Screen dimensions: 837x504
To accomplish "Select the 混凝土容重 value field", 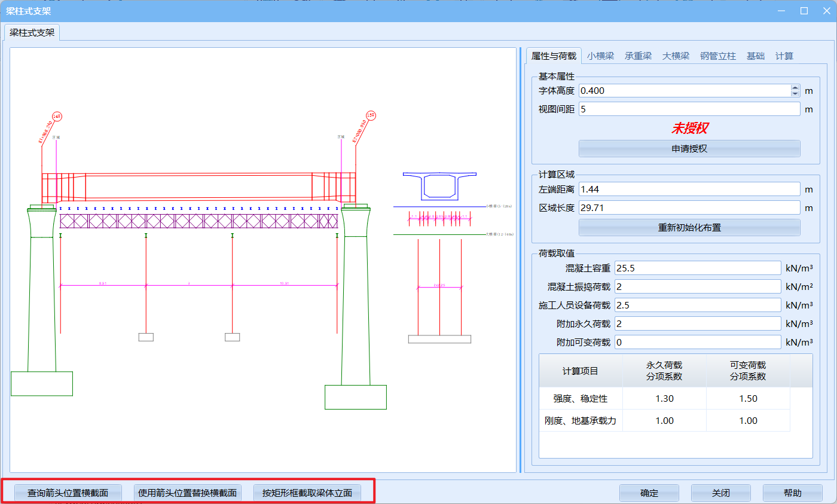I will (x=697, y=268).
